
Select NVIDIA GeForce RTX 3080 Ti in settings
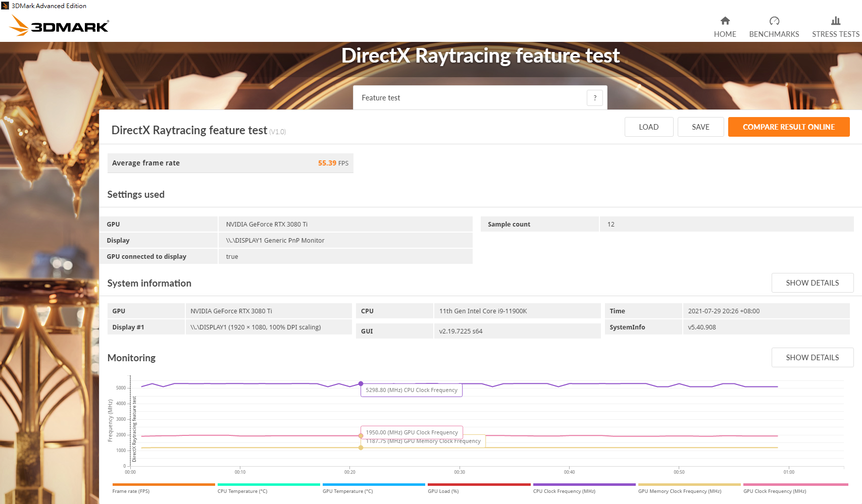[267, 225]
